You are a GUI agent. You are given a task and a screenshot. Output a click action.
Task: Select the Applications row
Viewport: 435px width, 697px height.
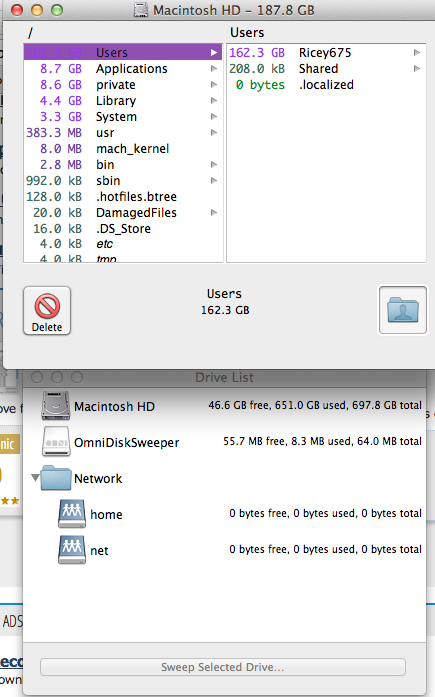tap(123, 68)
